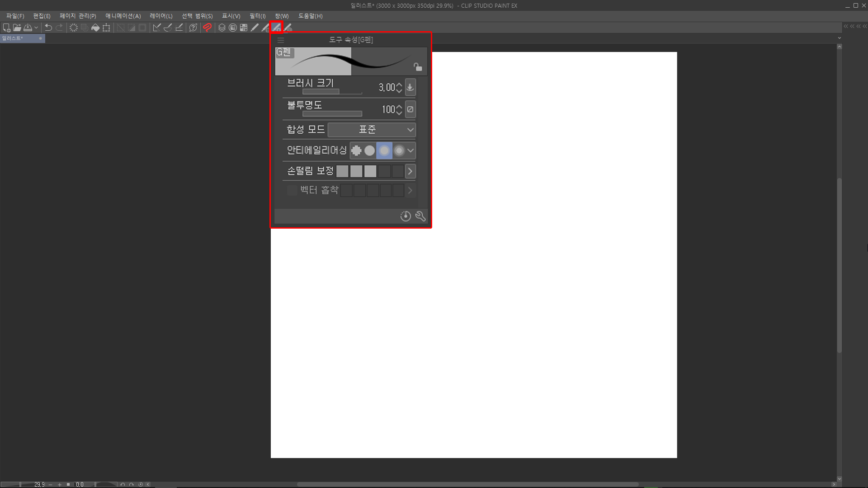Open the 필터(I) menu

(257, 16)
